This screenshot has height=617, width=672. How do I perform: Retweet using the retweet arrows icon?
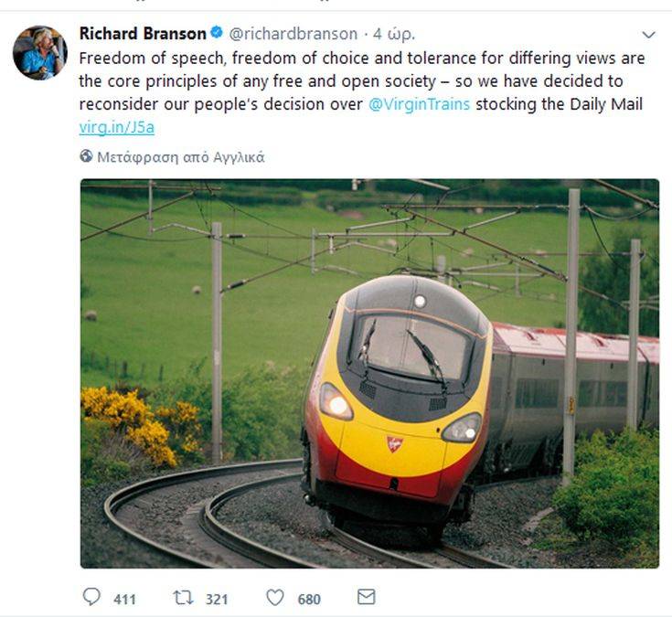[x=184, y=598]
